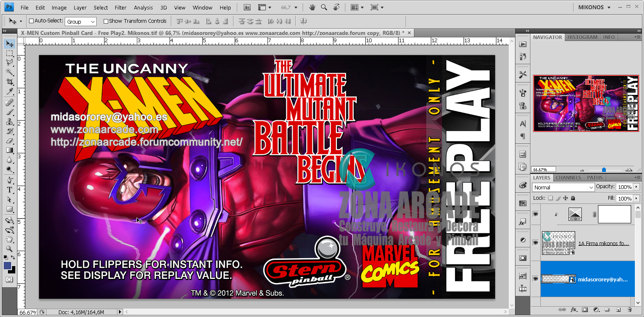
Task: Select the Eraser tool
Action: pos(10,141)
